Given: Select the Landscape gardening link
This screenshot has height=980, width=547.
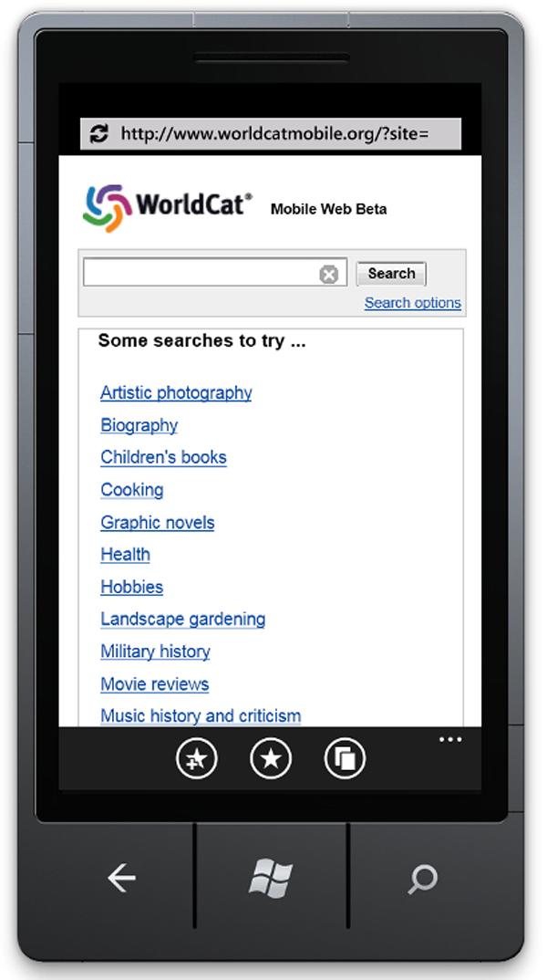Looking at the screenshot, I should pyautogui.click(x=182, y=620).
